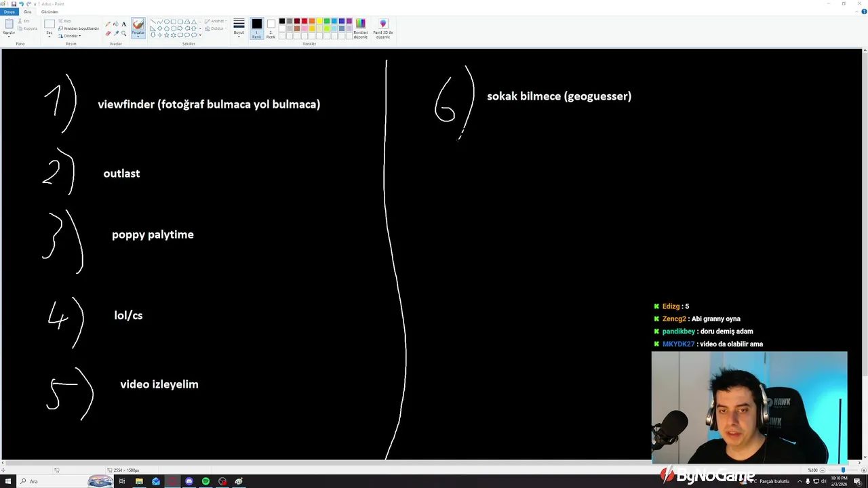Switch to the Giriş ribbon tab
Screen dimensions: 868x488
28,12
